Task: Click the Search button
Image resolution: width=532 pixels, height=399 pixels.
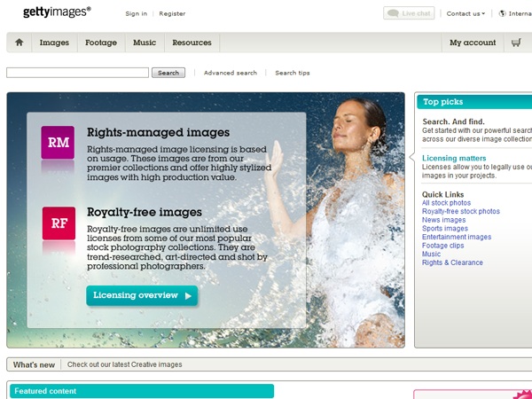Action: (168, 73)
